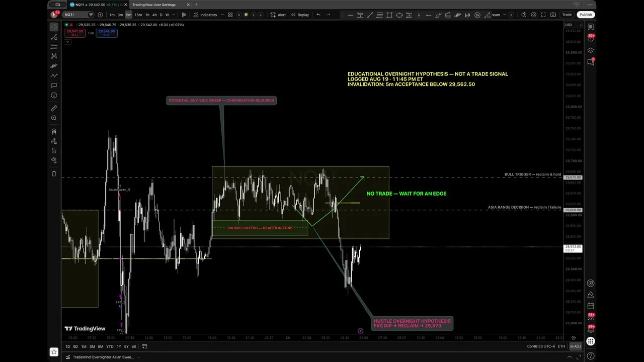Select the 1h timeframe
Image resolution: width=644 pixels, height=362 pixels.
pyautogui.click(x=147, y=15)
